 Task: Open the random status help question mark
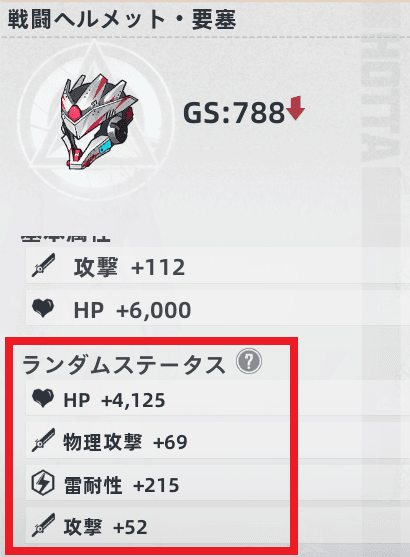pos(249,361)
